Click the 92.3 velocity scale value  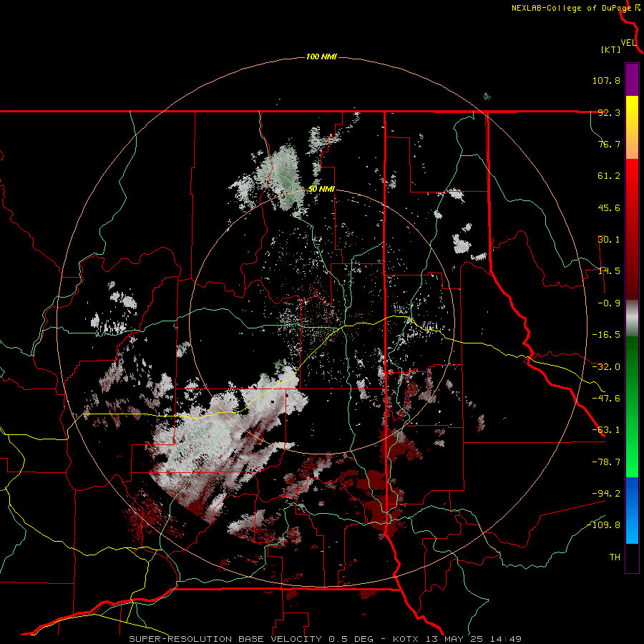(x=609, y=112)
